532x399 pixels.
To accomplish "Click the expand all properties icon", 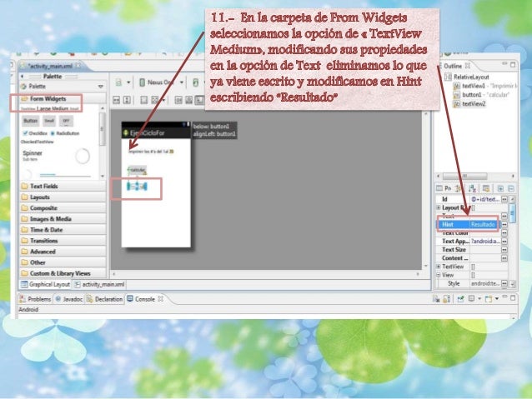I will click(x=500, y=188).
